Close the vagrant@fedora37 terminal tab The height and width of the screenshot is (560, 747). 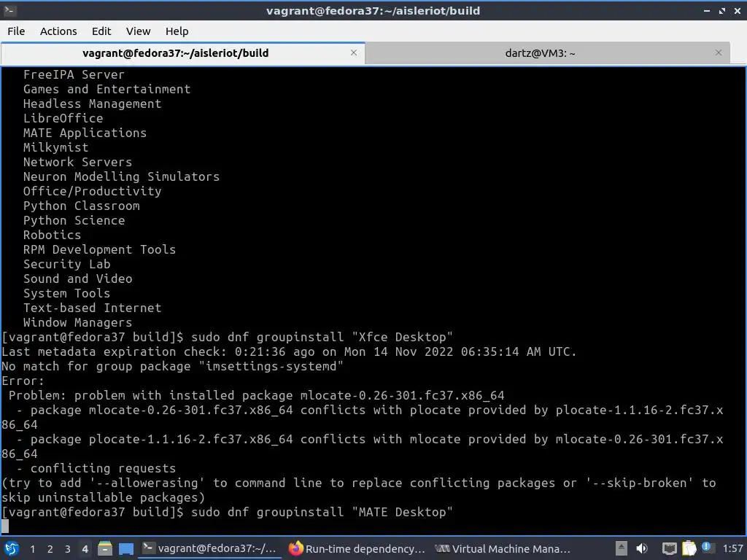point(354,52)
